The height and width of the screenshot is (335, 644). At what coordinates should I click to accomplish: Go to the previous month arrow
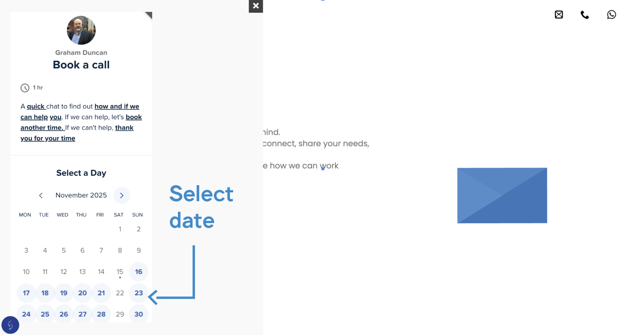click(x=41, y=195)
